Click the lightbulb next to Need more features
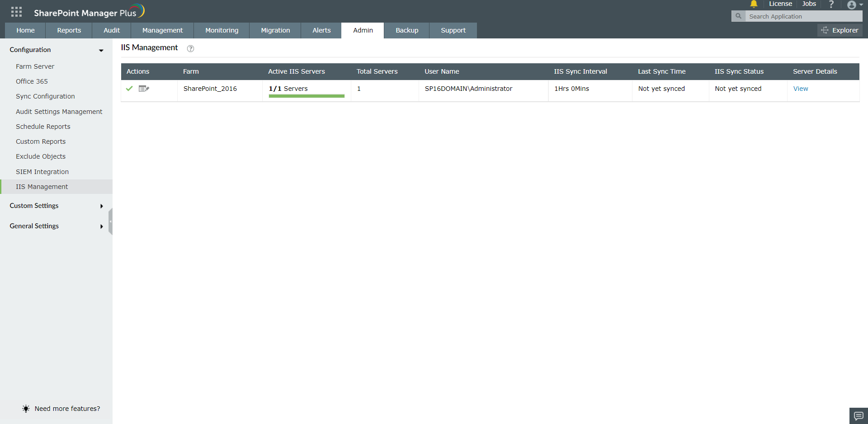Image resolution: width=868 pixels, height=424 pixels. pos(26,409)
